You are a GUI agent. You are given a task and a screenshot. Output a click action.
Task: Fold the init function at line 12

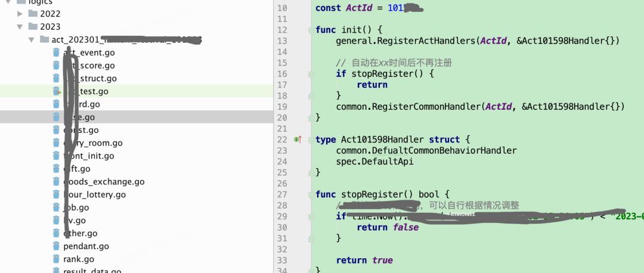coord(311,30)
